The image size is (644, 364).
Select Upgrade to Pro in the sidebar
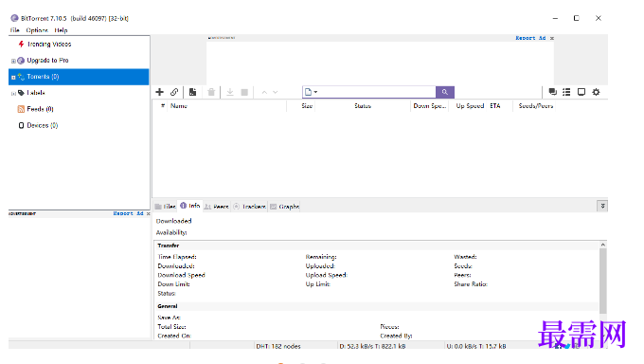tap(47, 61)
